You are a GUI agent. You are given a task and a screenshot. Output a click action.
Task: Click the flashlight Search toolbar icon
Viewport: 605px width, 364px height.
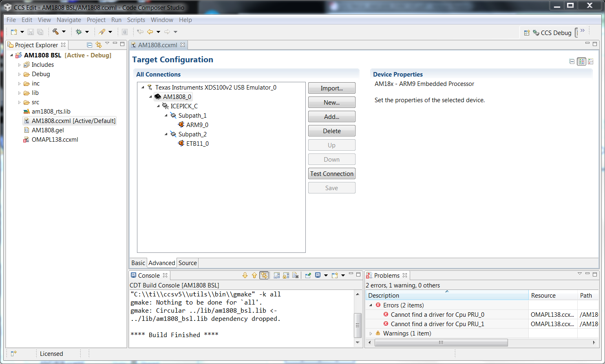tap(102, 32)
